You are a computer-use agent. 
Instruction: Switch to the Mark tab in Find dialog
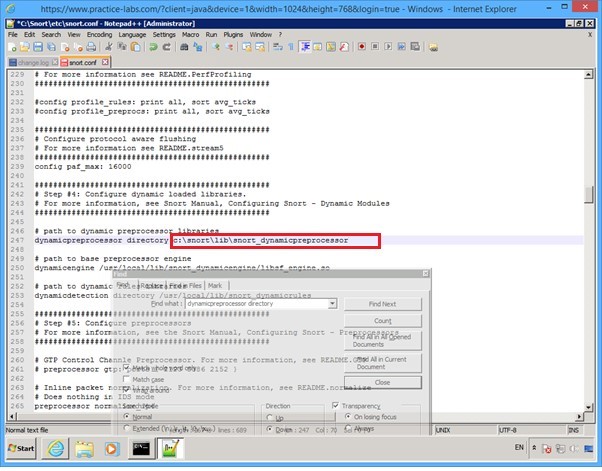[x=215, y=286]
